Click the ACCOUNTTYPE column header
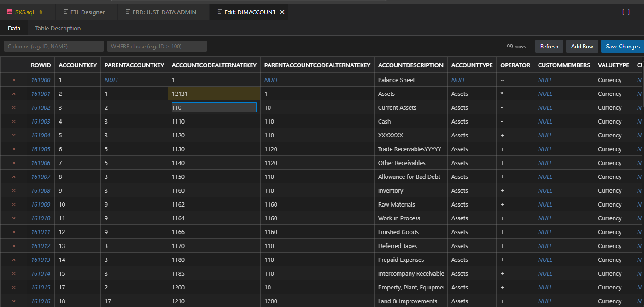This screenshot has width=644, height=307. coord(472,65)
